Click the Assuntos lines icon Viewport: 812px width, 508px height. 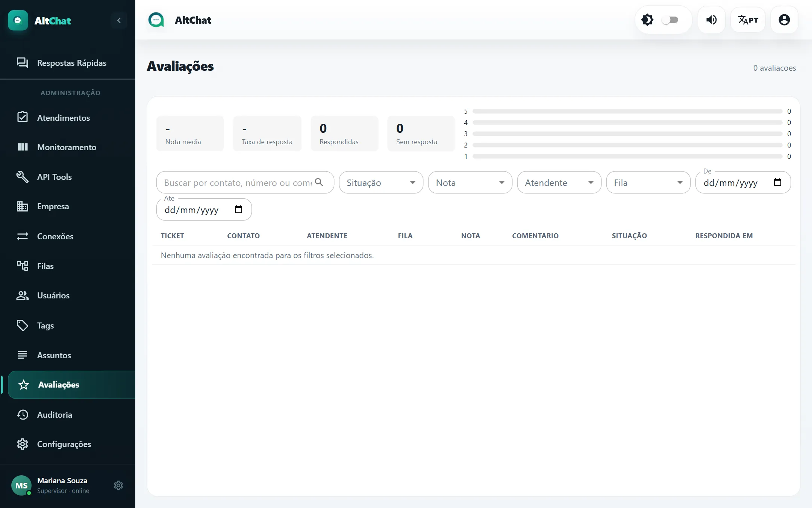coord(23,355)
